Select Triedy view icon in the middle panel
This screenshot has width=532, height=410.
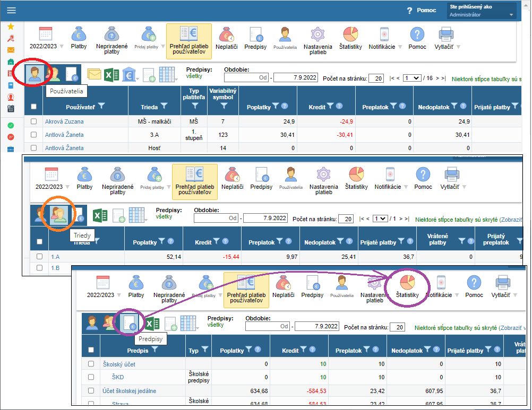(x=59, y=214)
